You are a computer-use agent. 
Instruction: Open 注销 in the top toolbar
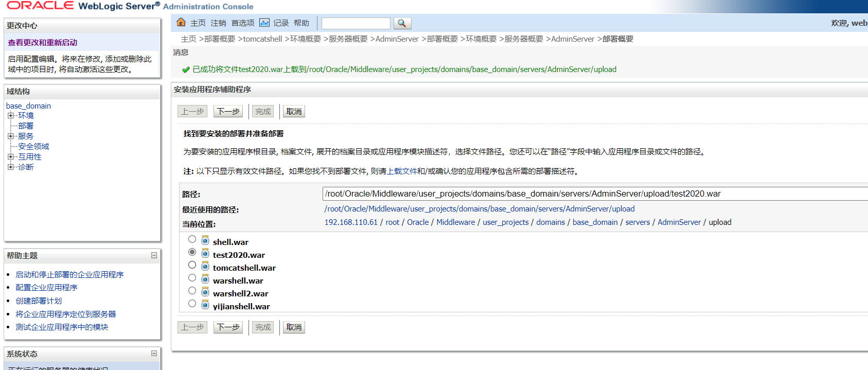[x=218, y=23]
